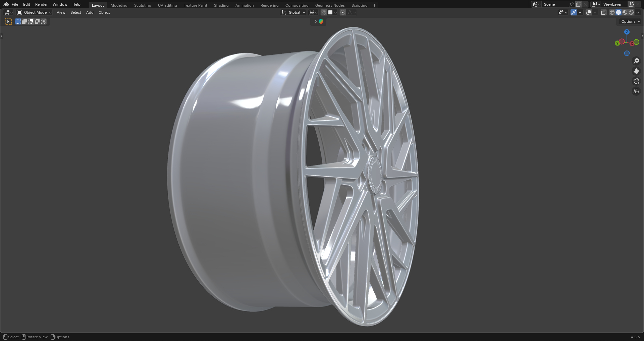The image size is (644, 341).
Task: Open the editor type selector icon
Action: (9, 12)
